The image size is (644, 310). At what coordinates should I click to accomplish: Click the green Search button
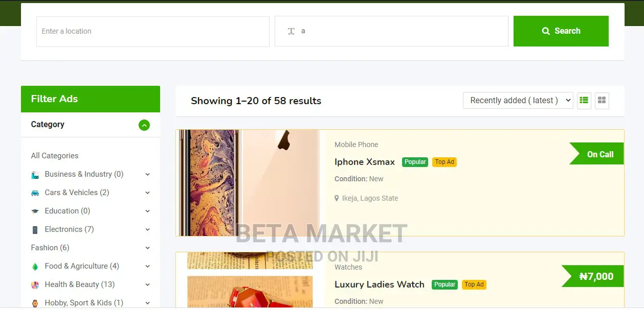point(561,31)
